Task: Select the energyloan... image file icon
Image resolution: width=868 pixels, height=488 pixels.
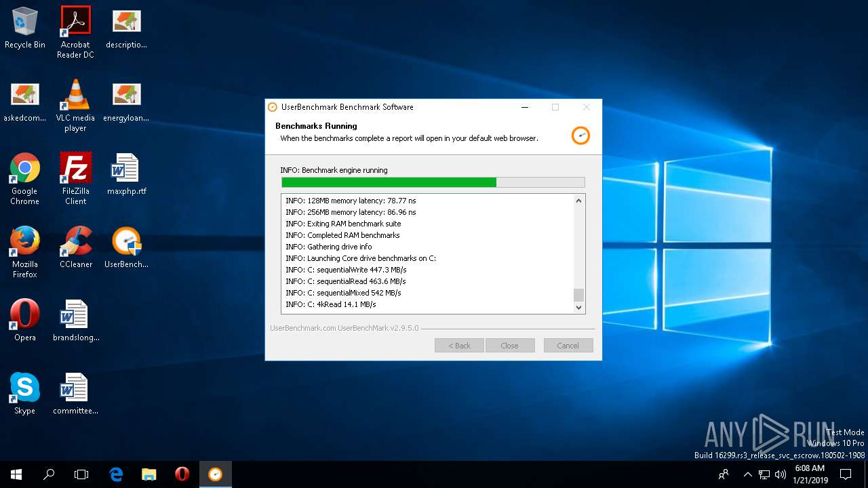Action: [x=126, y=102]
